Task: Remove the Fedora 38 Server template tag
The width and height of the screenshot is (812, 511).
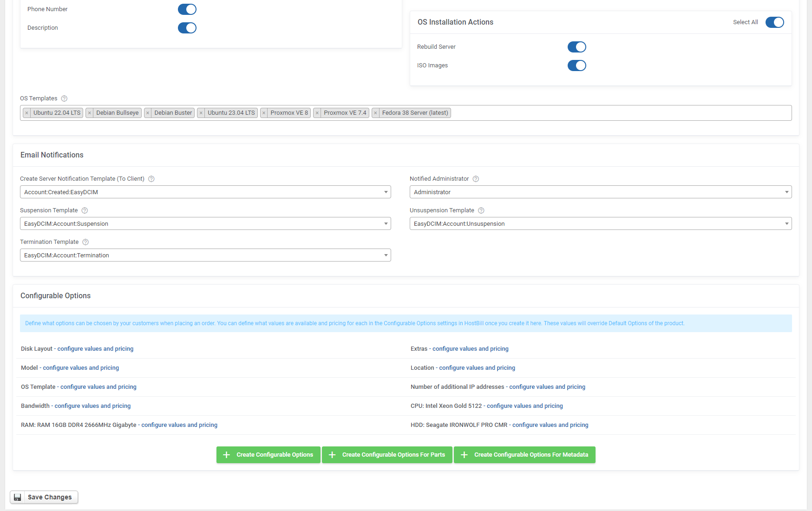Action: point(376,113)
